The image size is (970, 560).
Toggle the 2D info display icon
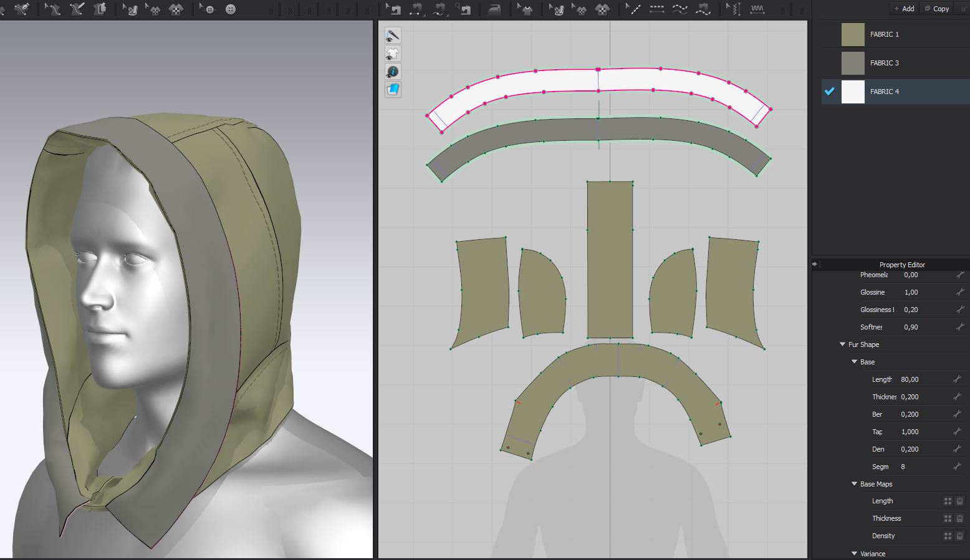393,72
